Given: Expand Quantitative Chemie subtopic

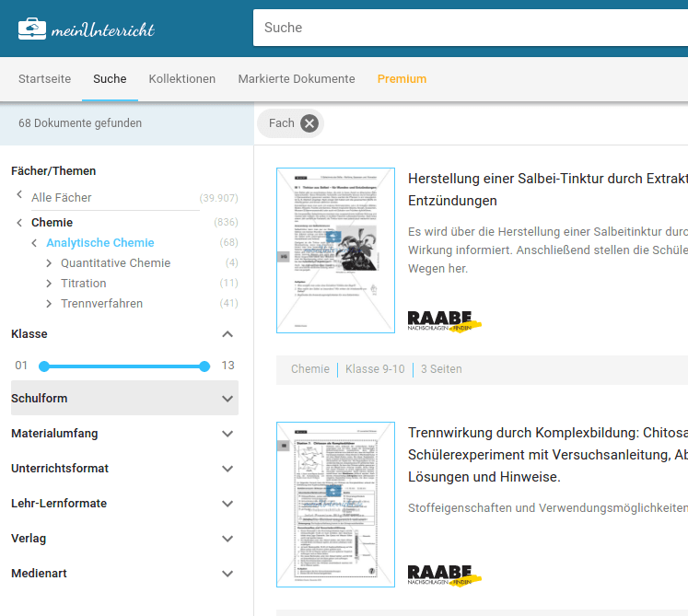Looking at the screenshot, I should coord(49,262).
